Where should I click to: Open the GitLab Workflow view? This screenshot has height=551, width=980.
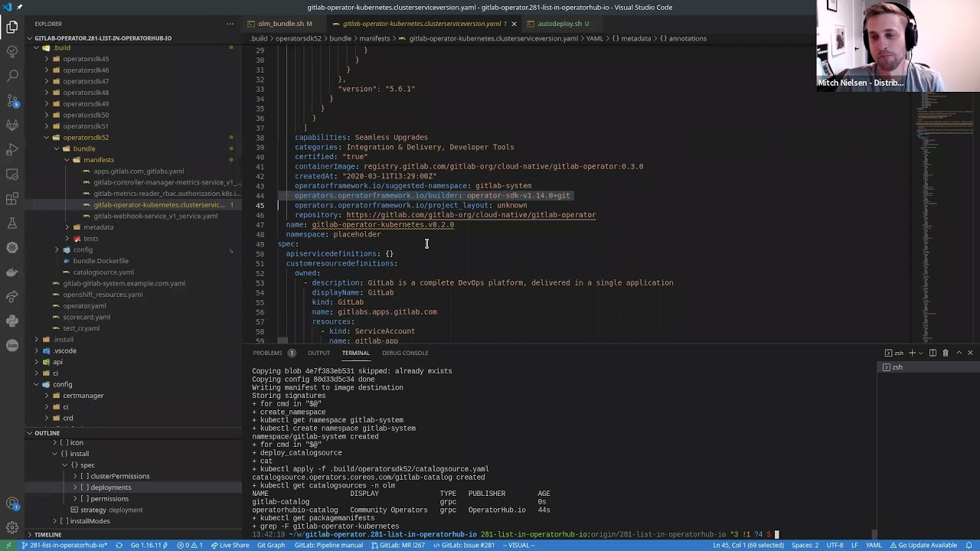(x=12, y=125)
